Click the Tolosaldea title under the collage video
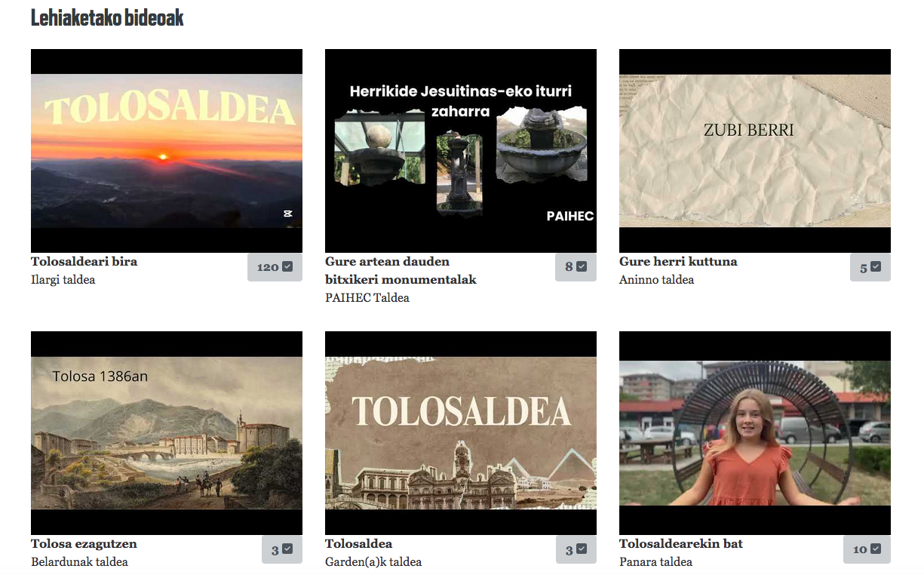Image resolution: width=924 pixels, height=575 pixels. pos(359,544)
